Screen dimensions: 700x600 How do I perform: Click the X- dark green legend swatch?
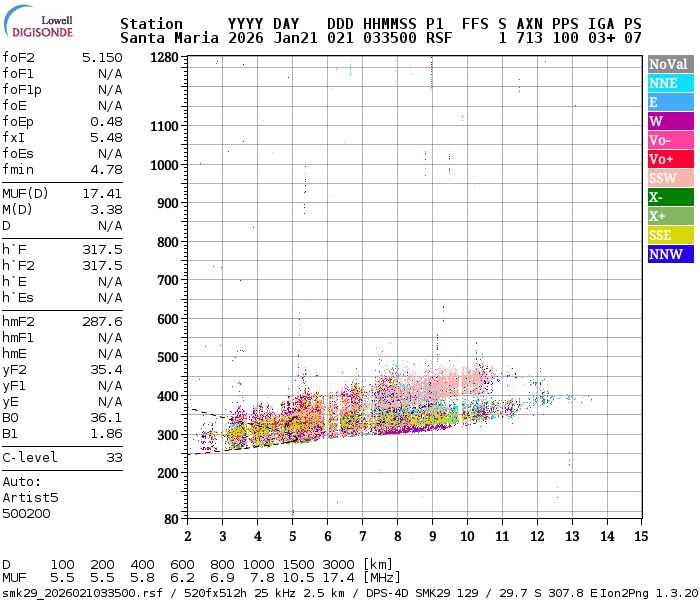(671, 197)
